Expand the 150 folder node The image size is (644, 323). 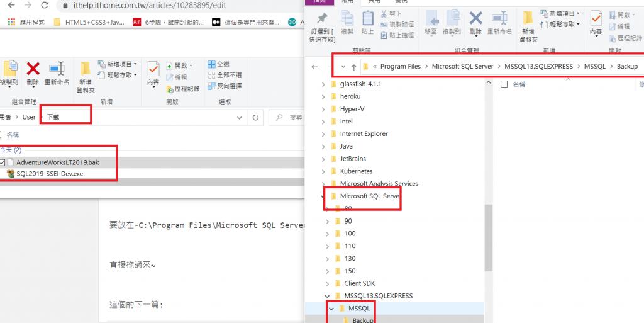pyautogui.click(x=327, y=271)
